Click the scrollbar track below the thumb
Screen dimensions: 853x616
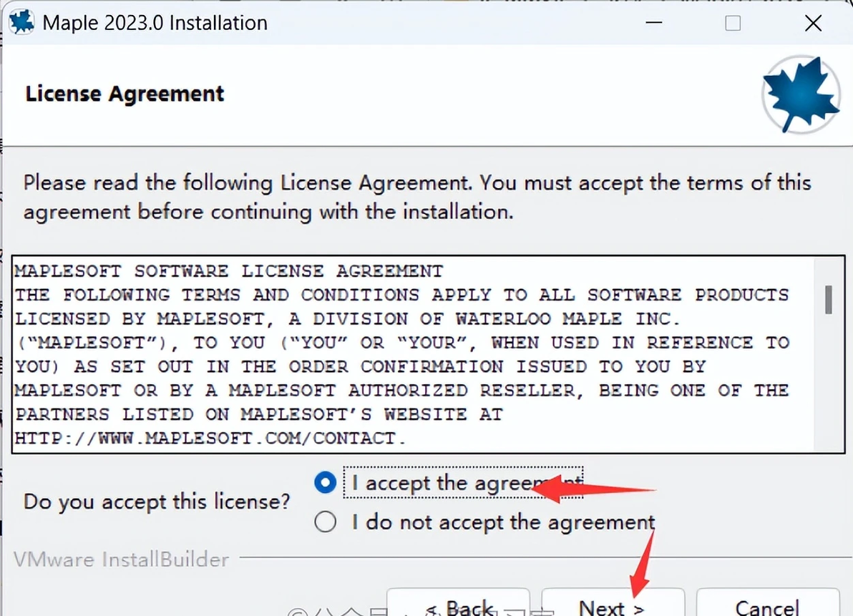point(828,386)
